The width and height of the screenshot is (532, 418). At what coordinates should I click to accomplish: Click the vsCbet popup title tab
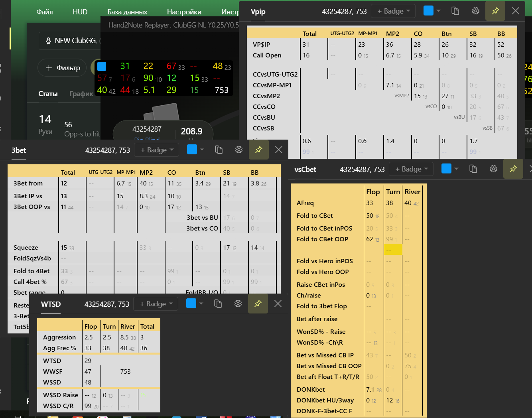click(305, 169)
